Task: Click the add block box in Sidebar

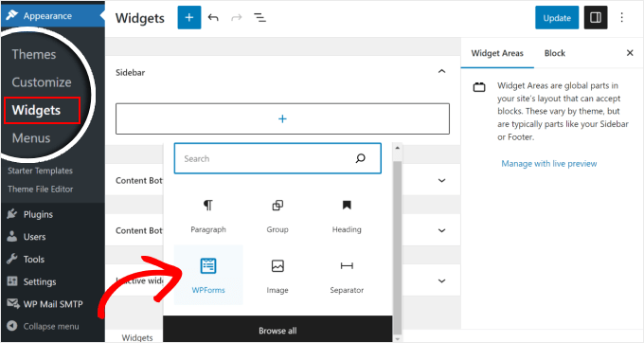Action: pos(282,118)
